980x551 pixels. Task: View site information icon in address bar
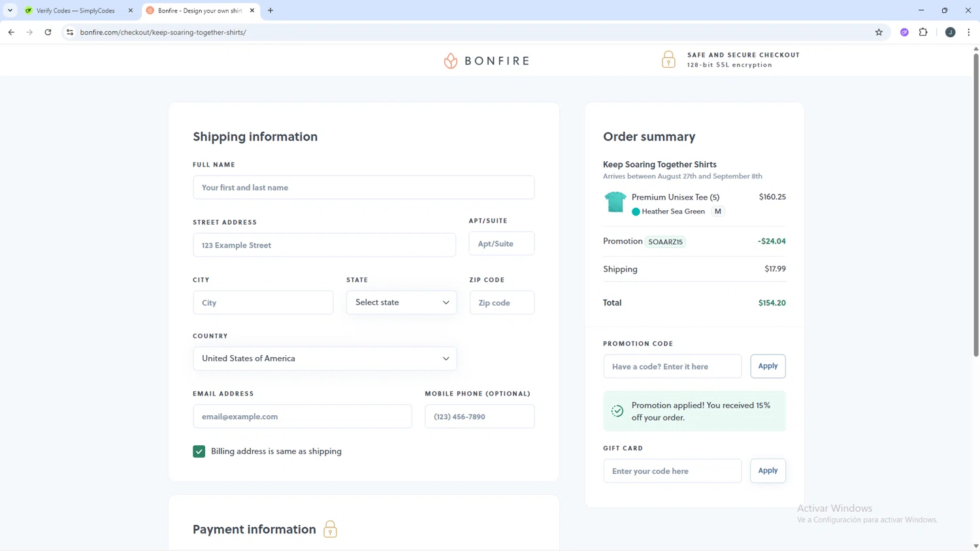[x=70, y=32]
